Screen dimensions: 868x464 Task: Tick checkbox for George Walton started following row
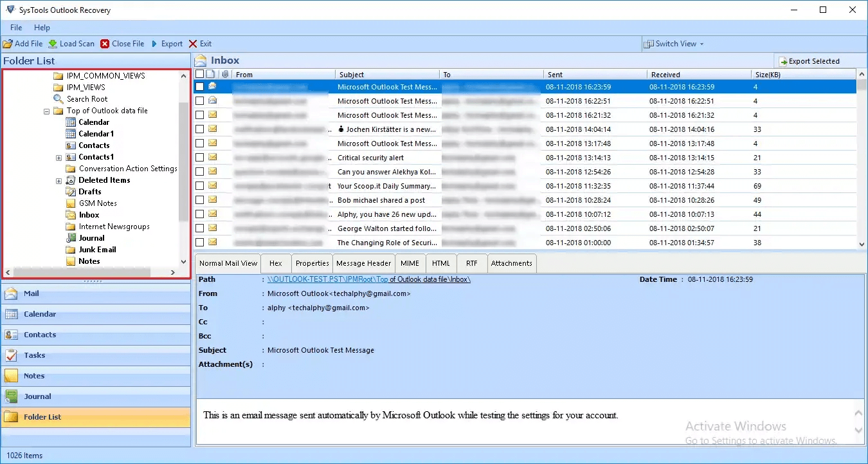tap(199, 228)
